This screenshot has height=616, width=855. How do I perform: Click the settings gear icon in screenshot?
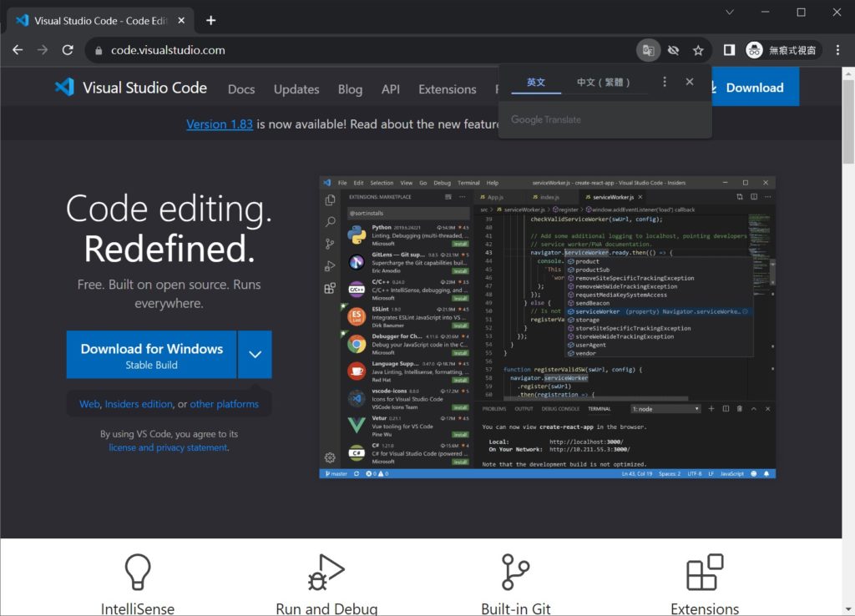point(330,457)
